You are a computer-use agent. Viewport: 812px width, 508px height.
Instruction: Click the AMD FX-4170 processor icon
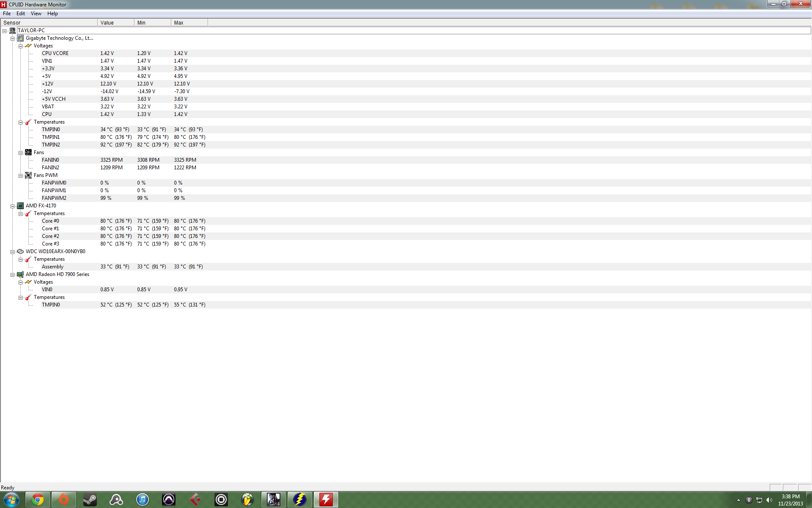point(20,206)
